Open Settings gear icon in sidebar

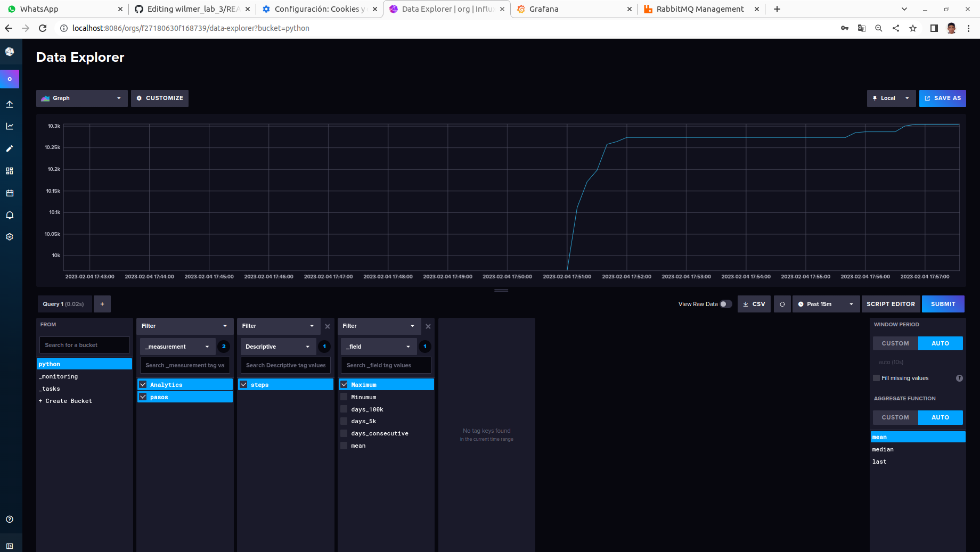pyautogui.click(x=10, y=237)
